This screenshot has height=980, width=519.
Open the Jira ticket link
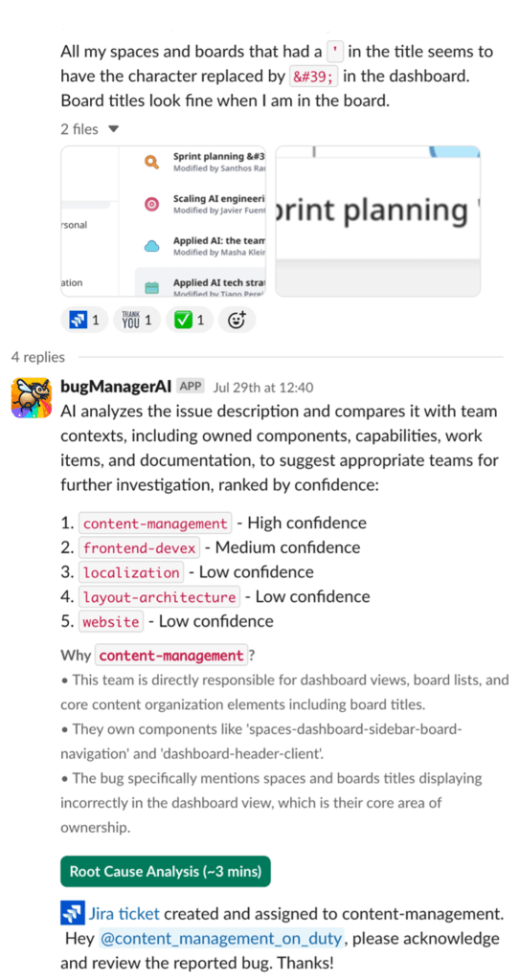(x=124, y=914)
